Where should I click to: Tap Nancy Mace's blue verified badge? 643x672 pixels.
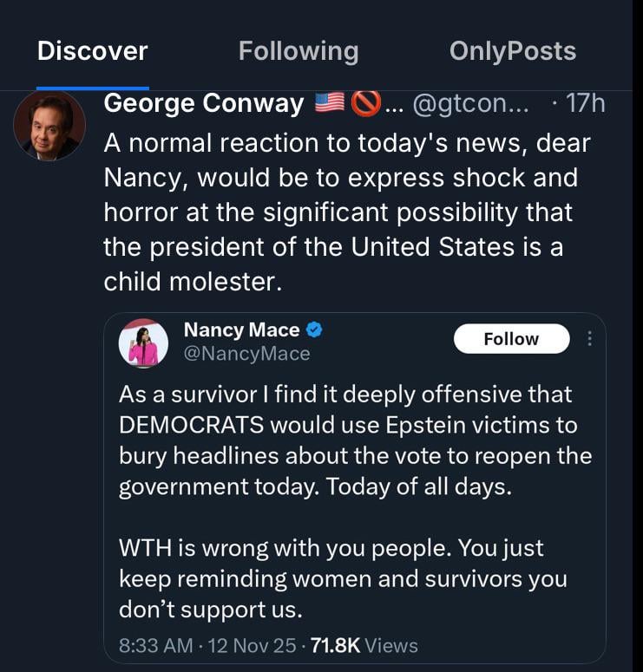click(x=316, y=330)
